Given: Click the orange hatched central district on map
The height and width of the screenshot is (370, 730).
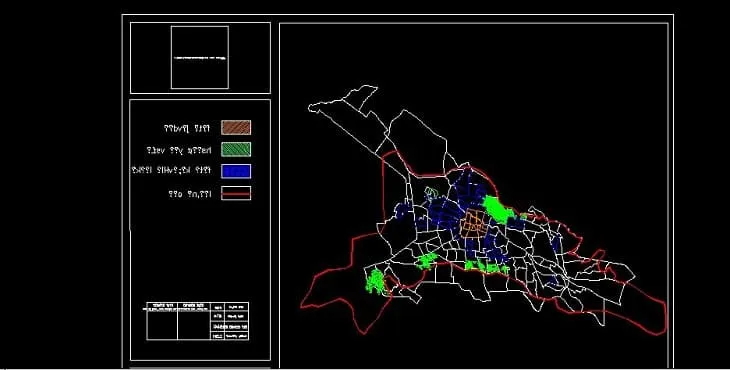Looking at the screenshot, I should coord(474,224).
